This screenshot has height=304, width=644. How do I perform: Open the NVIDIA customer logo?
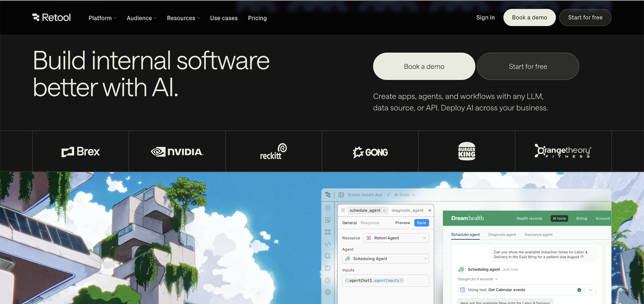click(x=177, y=152)
